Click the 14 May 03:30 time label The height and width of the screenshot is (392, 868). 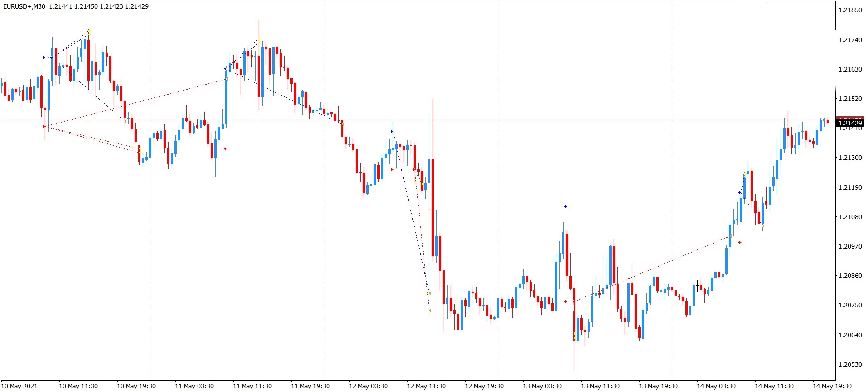coord(716,386)
